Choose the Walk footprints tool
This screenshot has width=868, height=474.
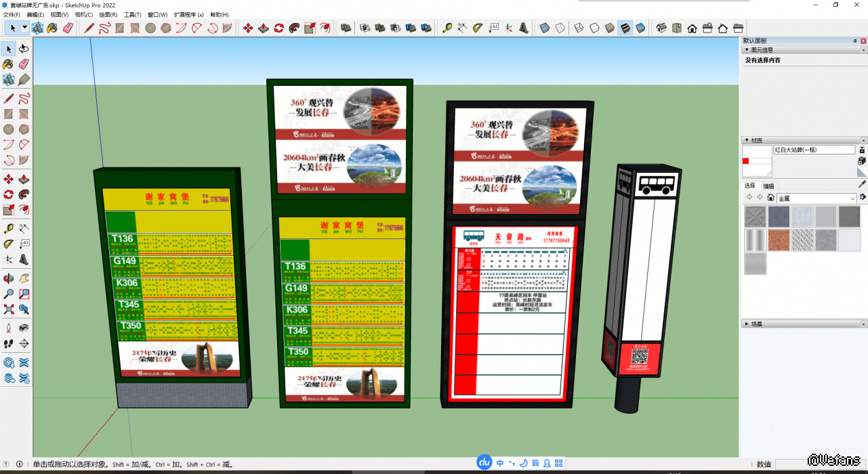(9, 344)
